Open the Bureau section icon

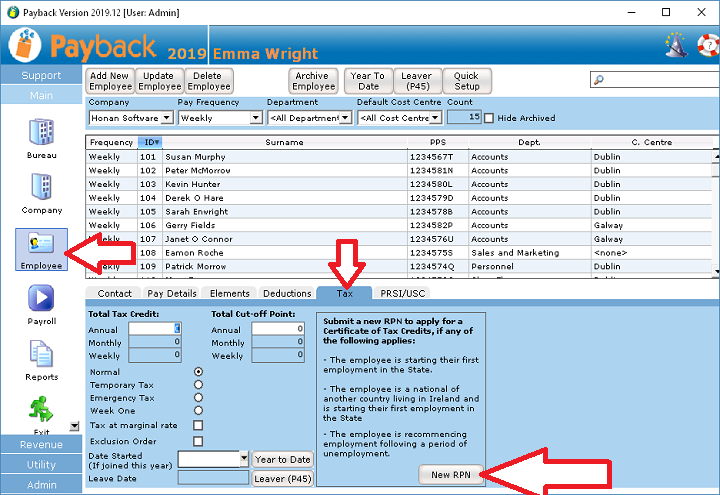click(x=41, y=132)
